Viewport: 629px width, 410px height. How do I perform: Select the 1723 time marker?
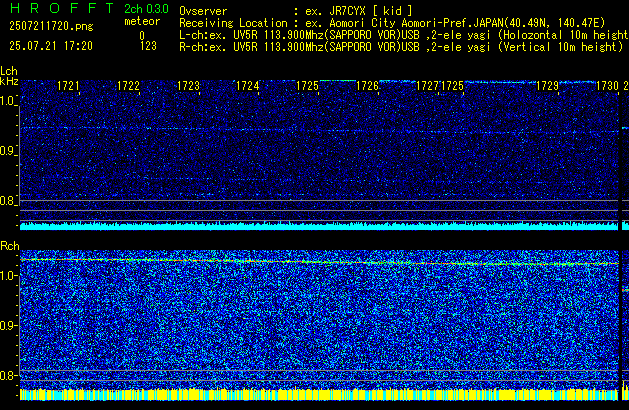[188, 86]
